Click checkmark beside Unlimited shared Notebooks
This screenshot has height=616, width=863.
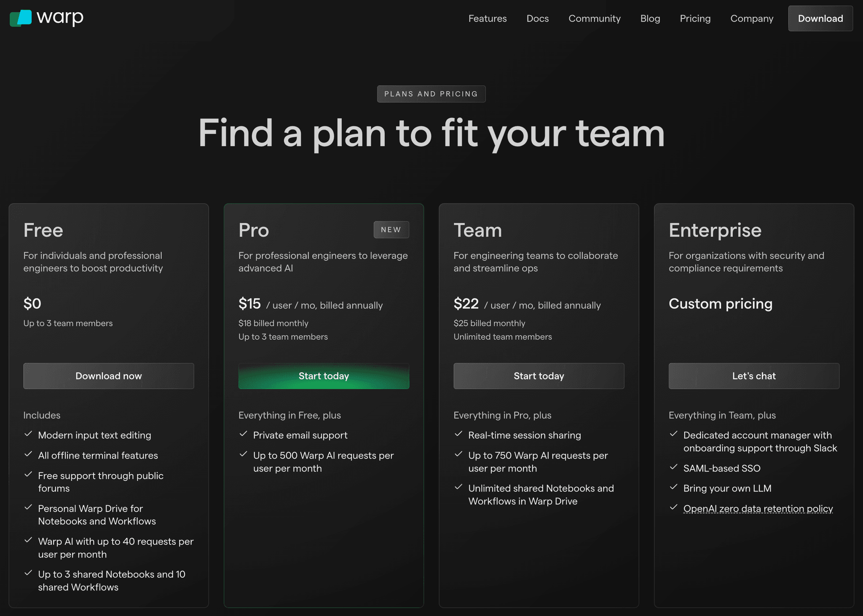coord(458,487)
